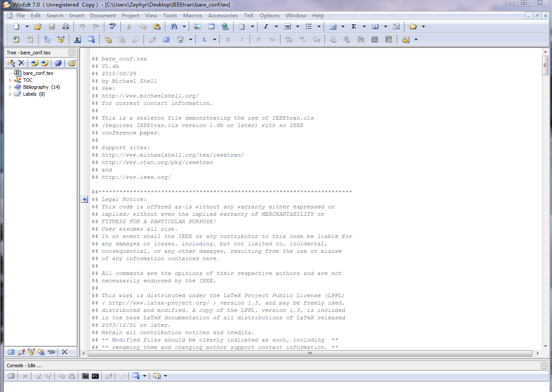Click the dvi pdf conversion button

[288, 40]
